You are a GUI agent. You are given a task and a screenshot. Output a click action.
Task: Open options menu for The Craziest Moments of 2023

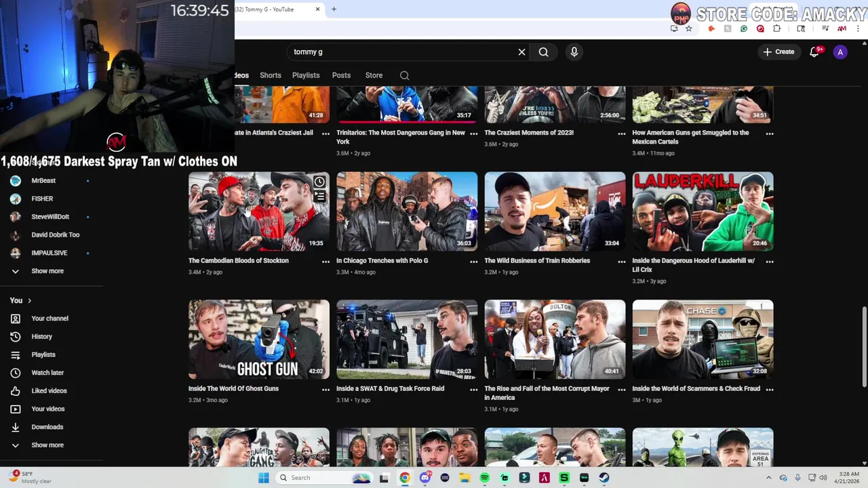621,134
